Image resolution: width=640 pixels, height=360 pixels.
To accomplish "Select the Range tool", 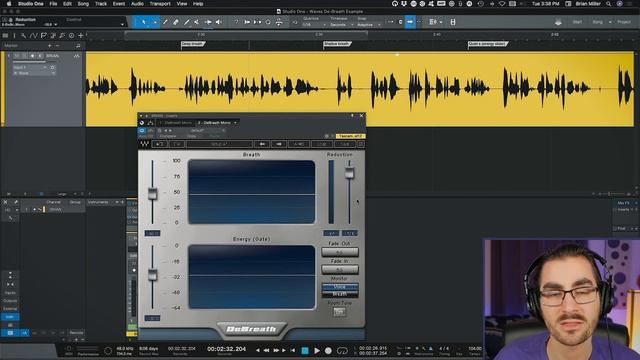I will click(x=155, y=22).
